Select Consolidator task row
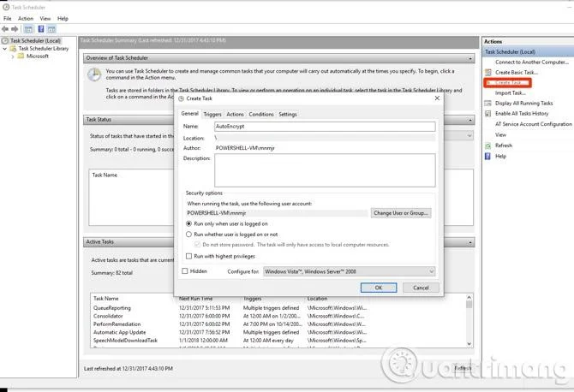574x392 pixels. (x=230, y=316)
